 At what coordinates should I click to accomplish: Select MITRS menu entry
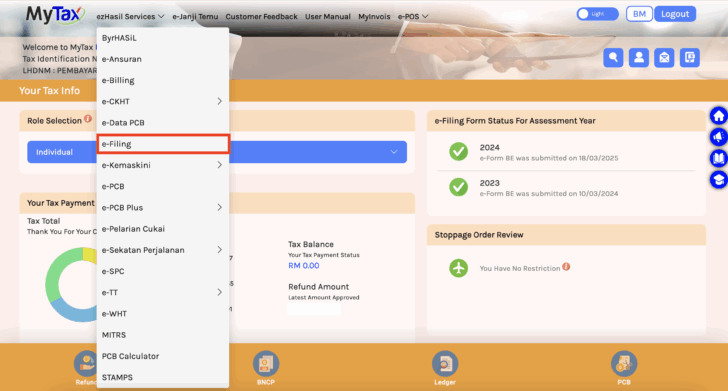coord(162,335)
